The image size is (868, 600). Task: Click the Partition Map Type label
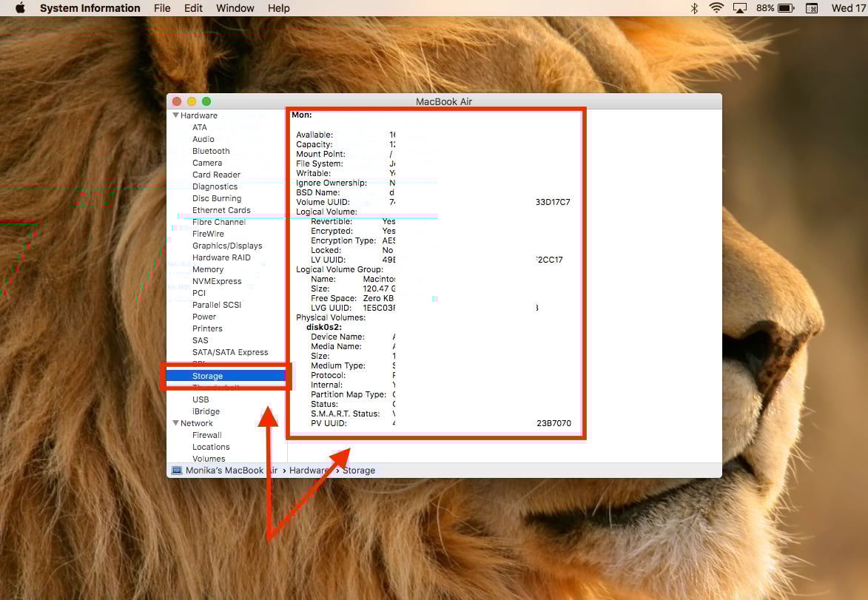pos(349,394)
